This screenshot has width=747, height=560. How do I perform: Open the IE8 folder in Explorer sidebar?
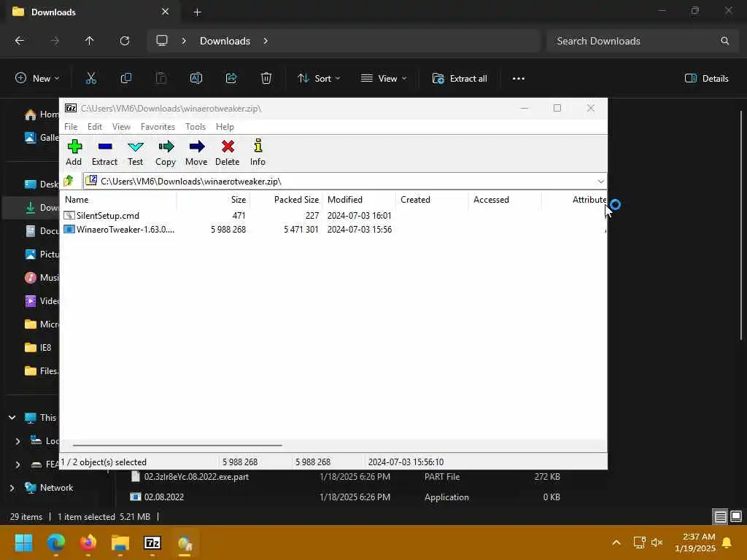click(x=39, y=348)
